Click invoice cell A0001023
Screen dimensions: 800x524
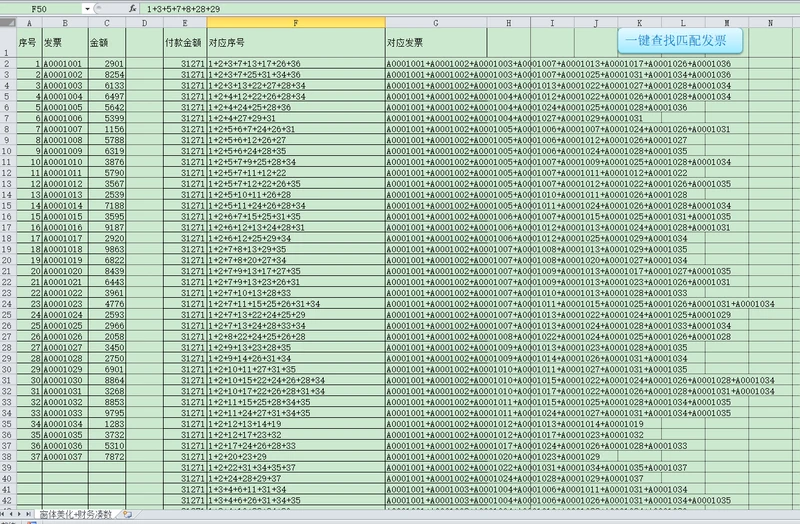point(65,304)
